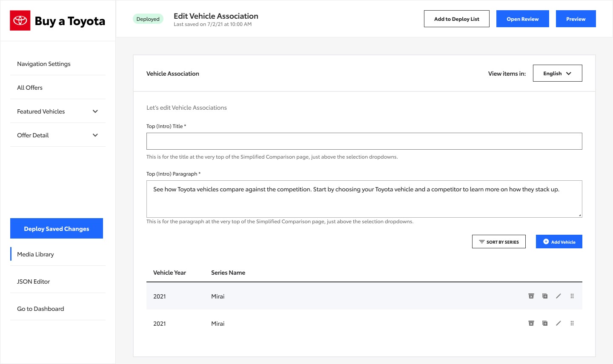Click pencil icon on second Mirai row

[559, 323]
